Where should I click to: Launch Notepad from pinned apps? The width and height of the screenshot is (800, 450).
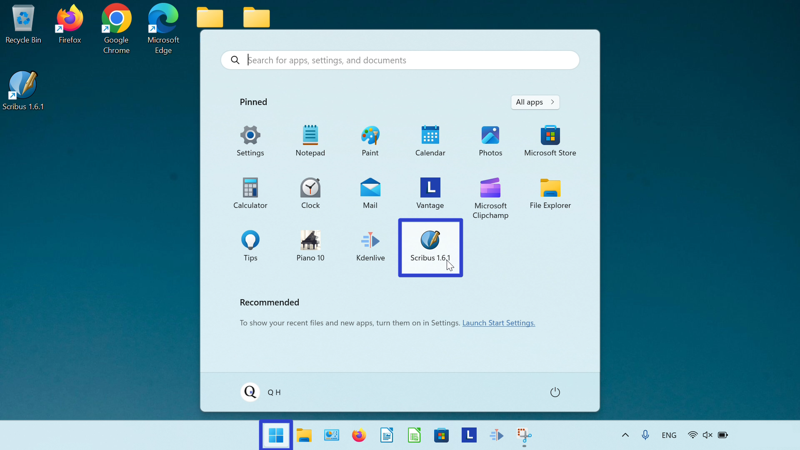(x=310, y=141)
